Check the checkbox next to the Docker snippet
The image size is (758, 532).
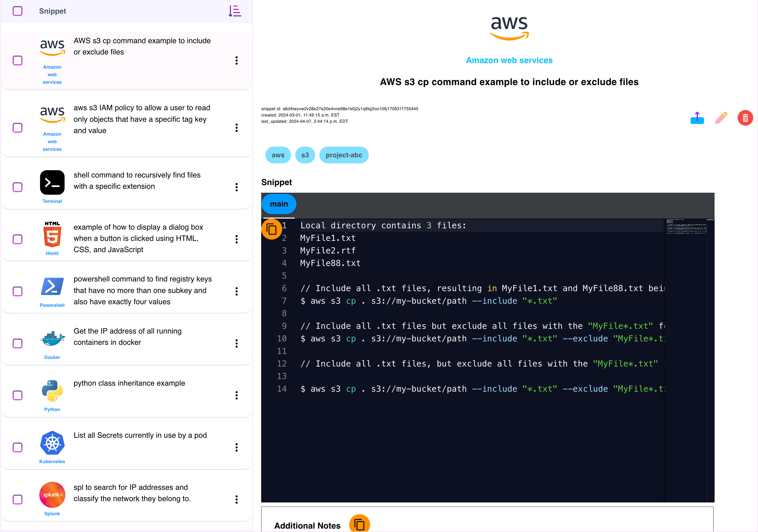(18, 343)
